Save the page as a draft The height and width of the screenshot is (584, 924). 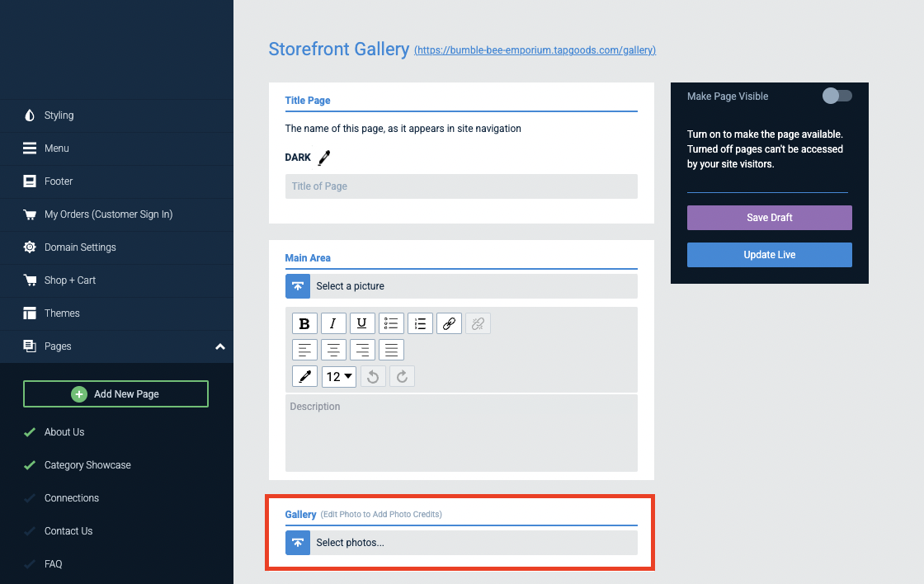(769, 217)
